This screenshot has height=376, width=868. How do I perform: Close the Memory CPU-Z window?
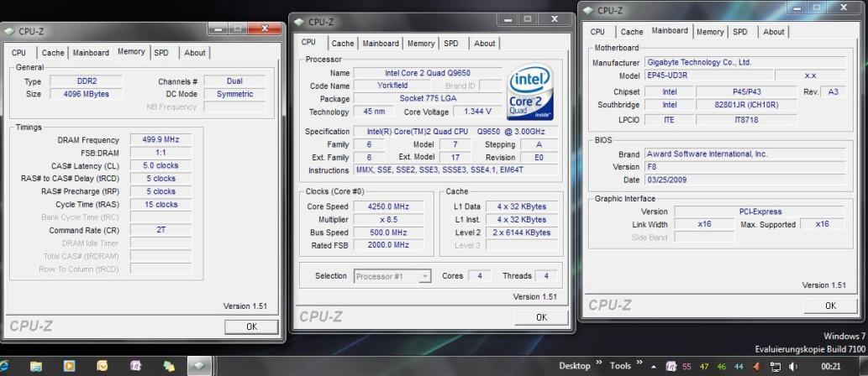click(266, 29)
